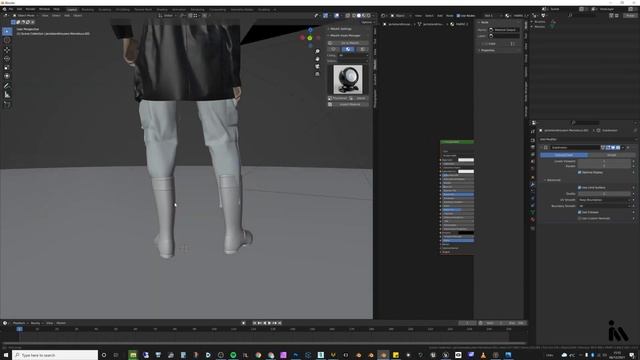Viewport: 640px width, 360px height.
Task: Open Global transform orientation dropdown
Action: click(x=168, y=16)
